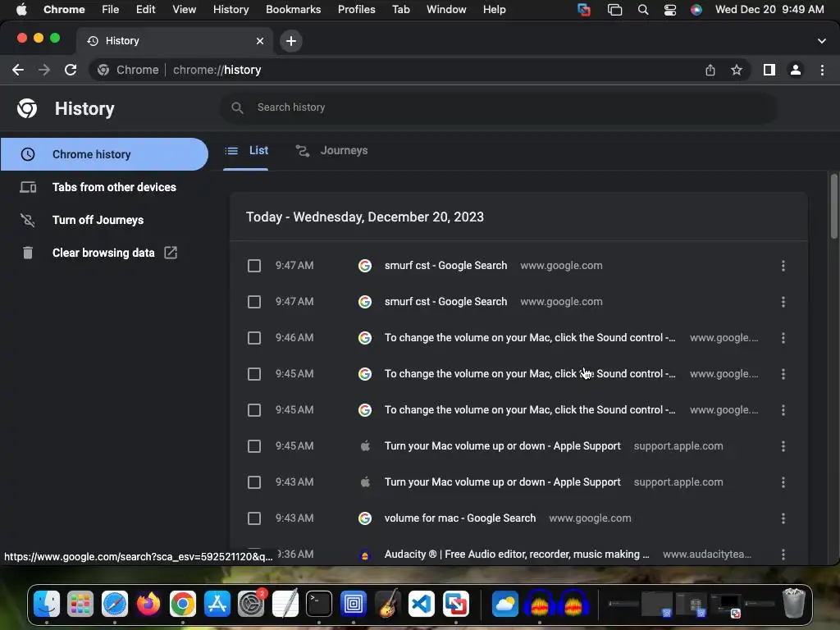Open Clear browsing data
This screenshot has height=630, width=840.
(103, 253)
